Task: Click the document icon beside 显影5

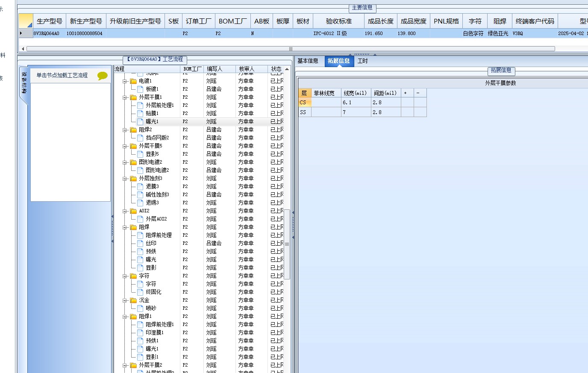Action: click(x=140, y=154)
